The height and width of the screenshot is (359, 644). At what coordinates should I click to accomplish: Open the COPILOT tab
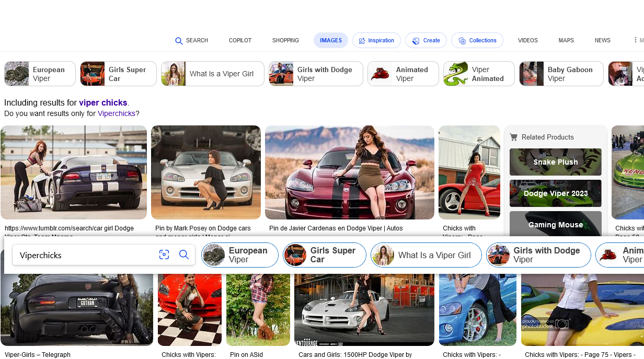pos(240,40)
